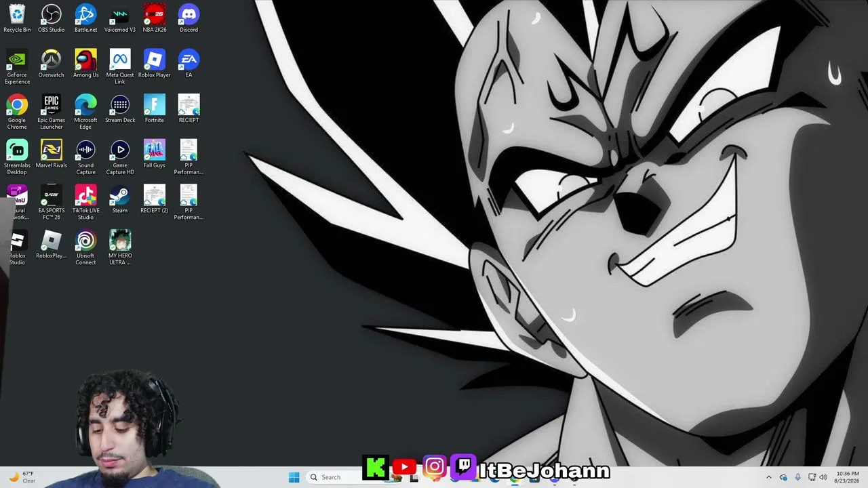The width and height of the screenshot is (868, 488).
Task: Open the 67°F Clear weather widget
Action: (22, 477)
